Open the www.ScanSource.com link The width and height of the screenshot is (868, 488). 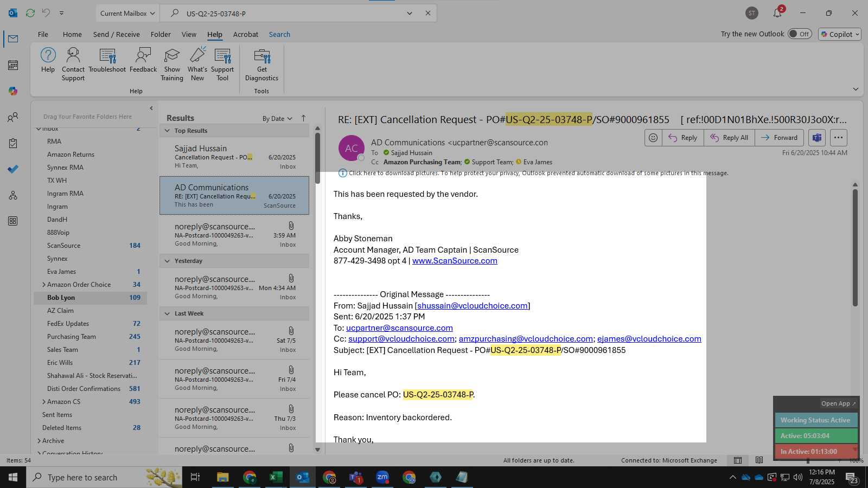(x=455, y=261)
